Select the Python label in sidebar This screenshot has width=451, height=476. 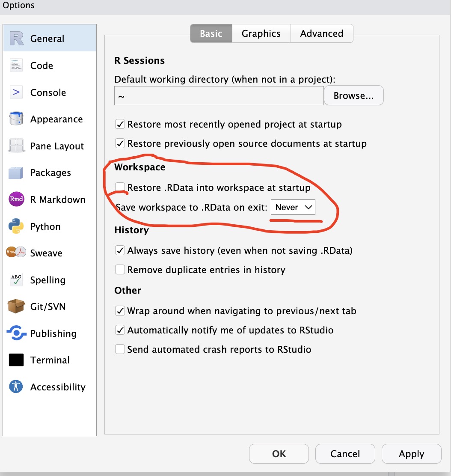[45, 227]
